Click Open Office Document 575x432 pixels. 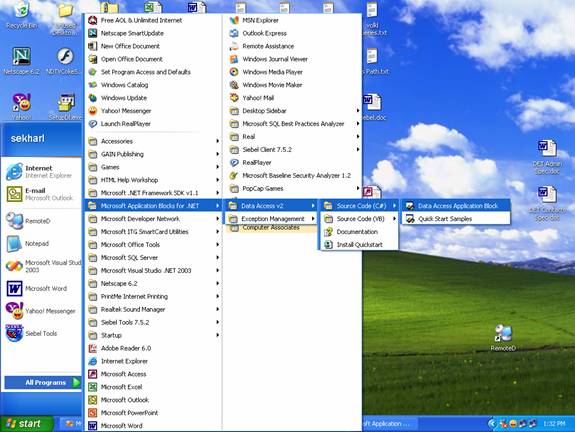click(x=153, y=59)
